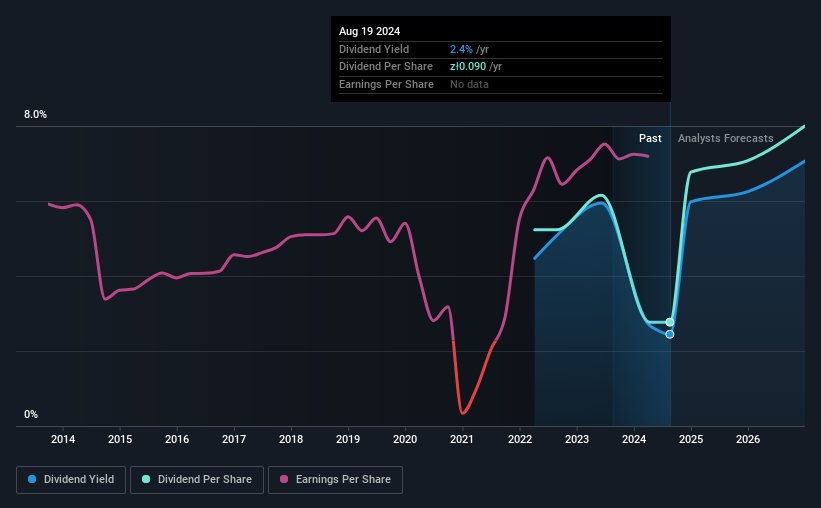Click the 2019 label on the time axis
The width and height of the screenshot is (821, 508).
[348, 439]
